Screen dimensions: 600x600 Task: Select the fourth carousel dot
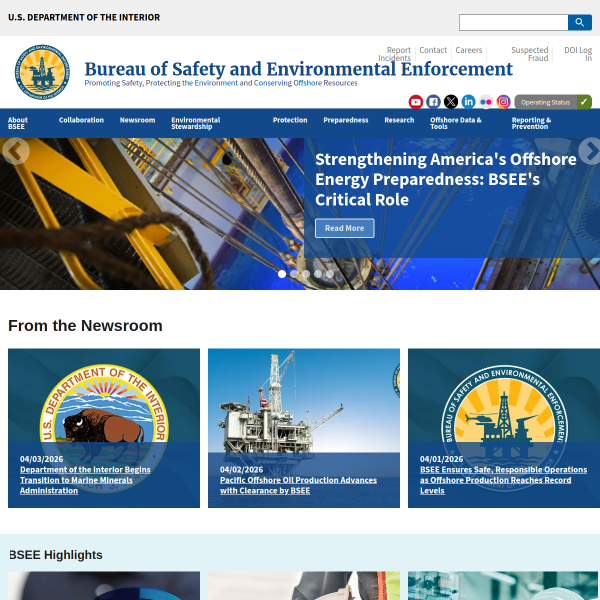coord(318,274)
